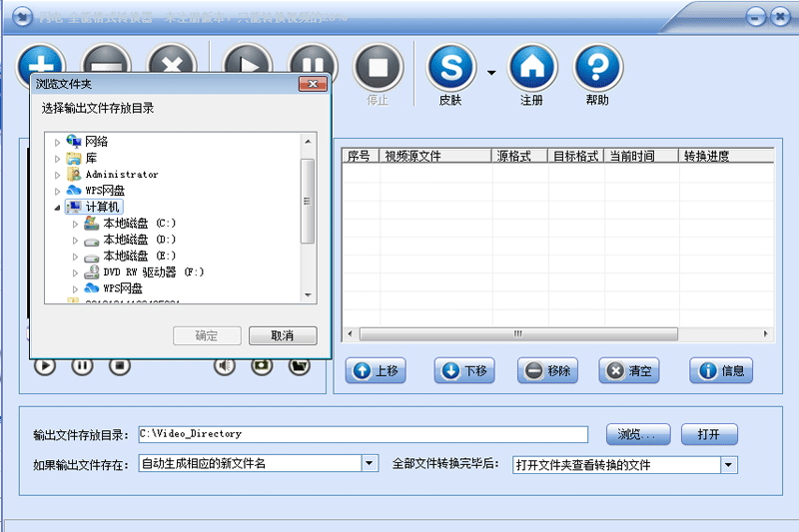Expand 本地磁盘 (C:) node
799x532 pixels.
[75, 224]
